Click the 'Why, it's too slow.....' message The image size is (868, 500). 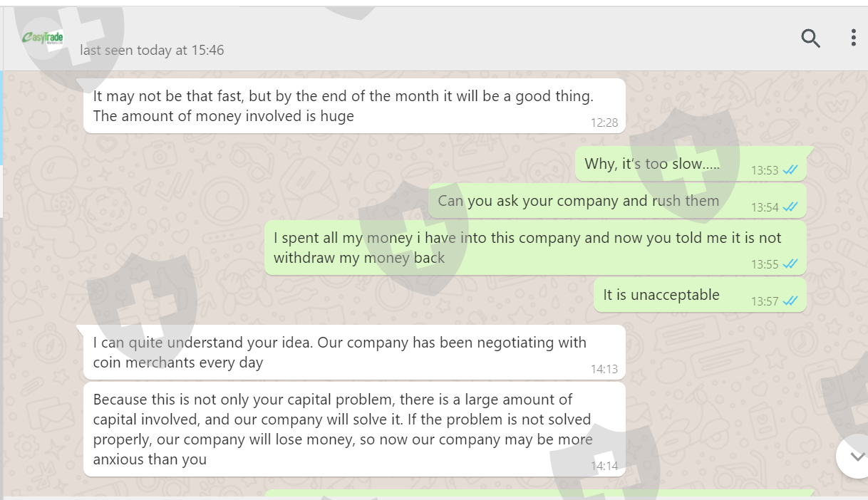click(x=652, y=164)
